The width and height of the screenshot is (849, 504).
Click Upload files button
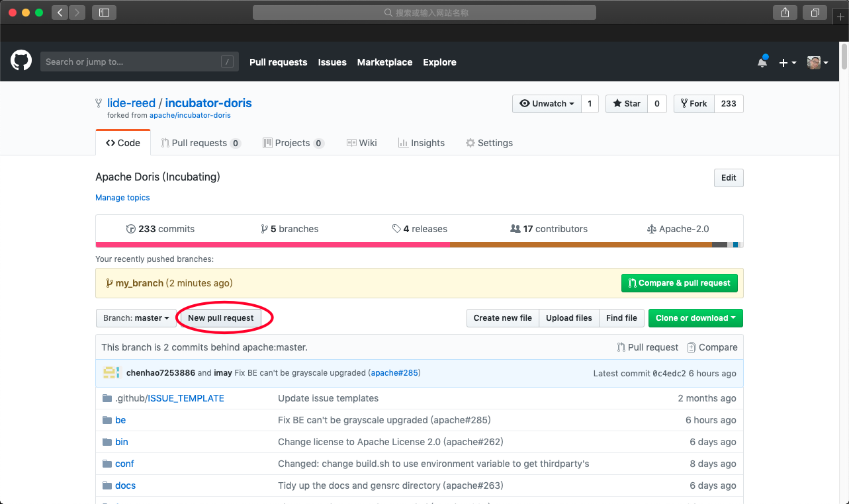pos(569,318)
